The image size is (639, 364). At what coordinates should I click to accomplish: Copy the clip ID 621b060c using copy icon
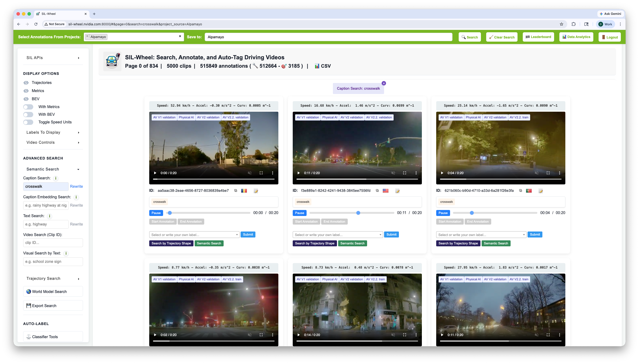521,191
